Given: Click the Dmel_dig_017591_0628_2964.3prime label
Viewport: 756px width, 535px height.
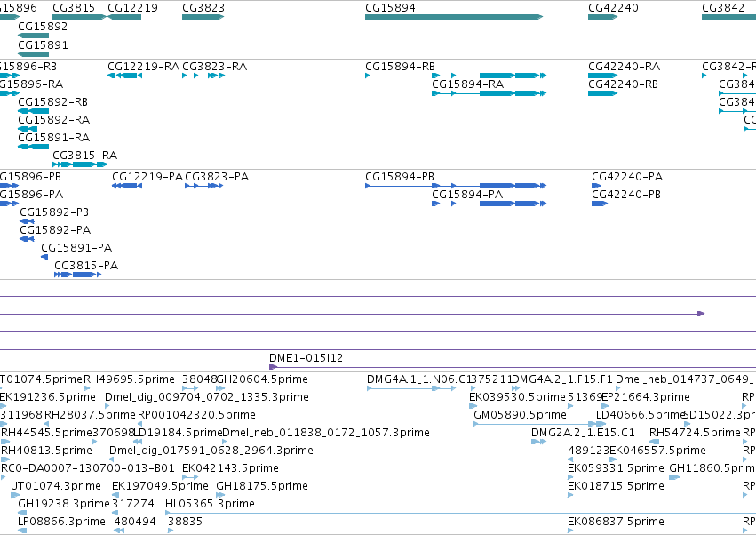Looking at the screenshot, I should click(211, 451).
